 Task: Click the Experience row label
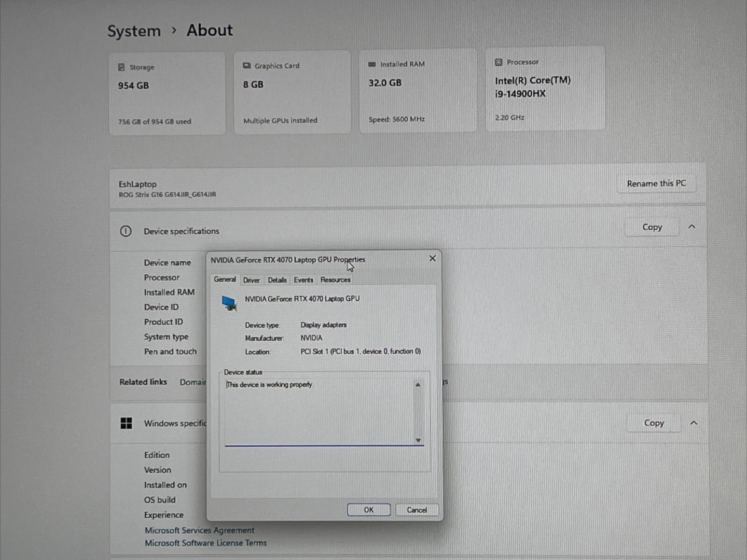click(164, 515)
